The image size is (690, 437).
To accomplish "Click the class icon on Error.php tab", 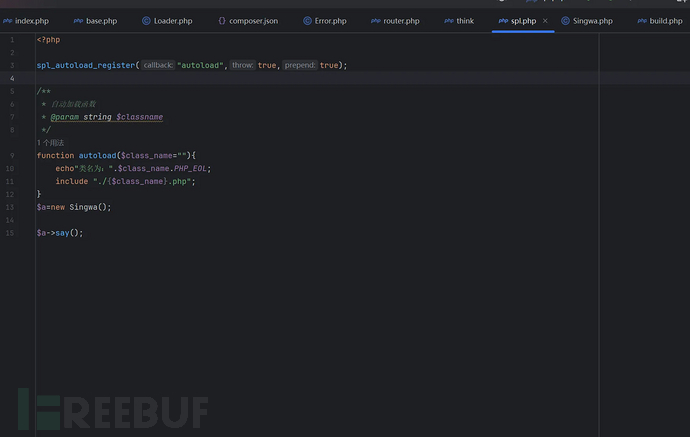I will coord(307,20).
